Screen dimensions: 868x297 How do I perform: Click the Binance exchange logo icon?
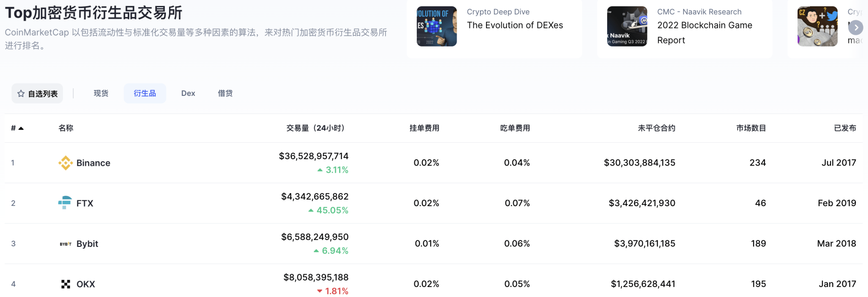pyautogui.click(x=66, y=163)
